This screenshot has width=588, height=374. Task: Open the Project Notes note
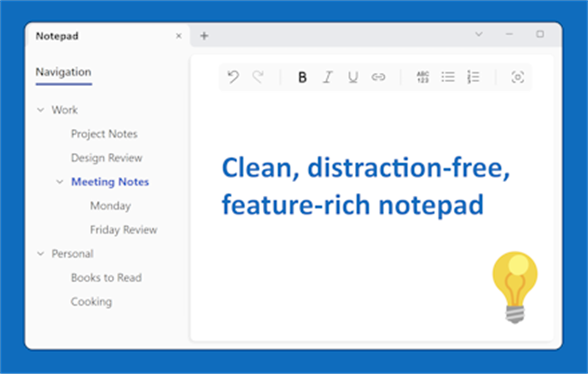[104, 134]
